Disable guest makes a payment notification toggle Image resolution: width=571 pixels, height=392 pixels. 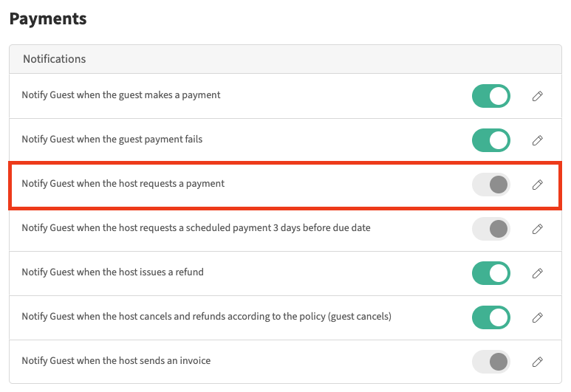(491, 96)
